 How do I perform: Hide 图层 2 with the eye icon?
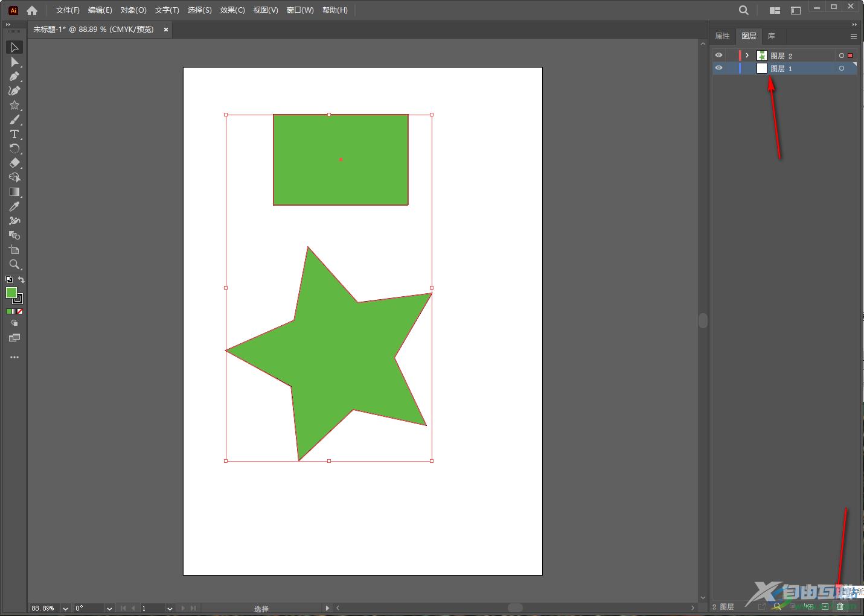pos(718,55)
